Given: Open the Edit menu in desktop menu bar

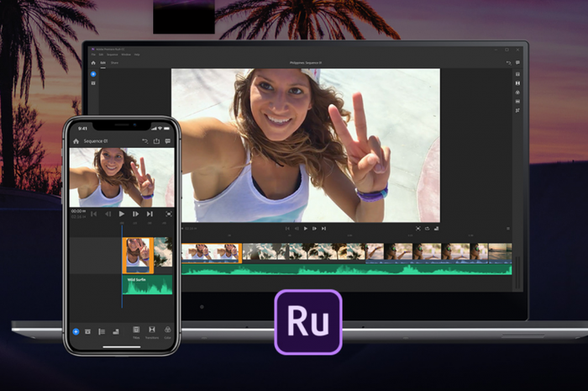Looking at the screenshot, I should [101, 55].
